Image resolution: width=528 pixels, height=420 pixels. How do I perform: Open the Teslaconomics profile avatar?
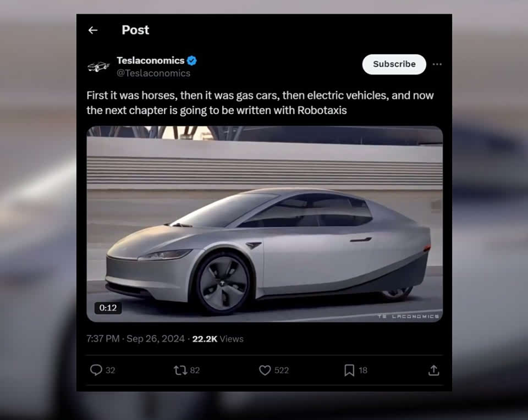tap(98, 67)
